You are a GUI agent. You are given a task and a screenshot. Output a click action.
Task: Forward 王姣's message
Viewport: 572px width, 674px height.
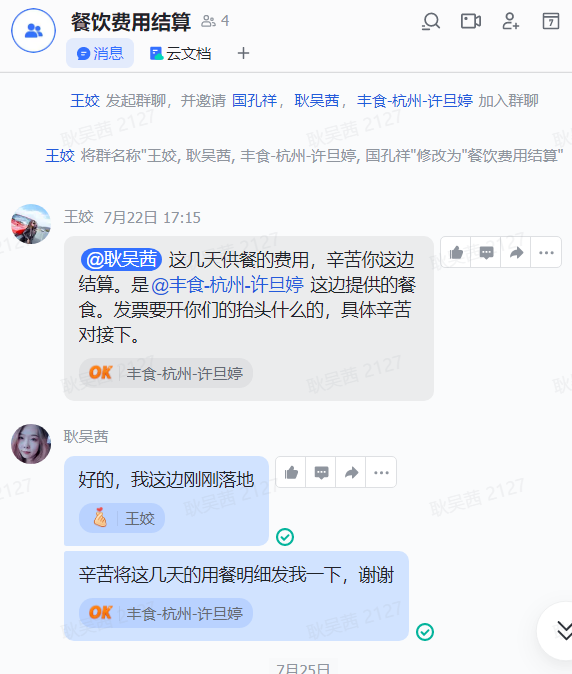point(516,252)
